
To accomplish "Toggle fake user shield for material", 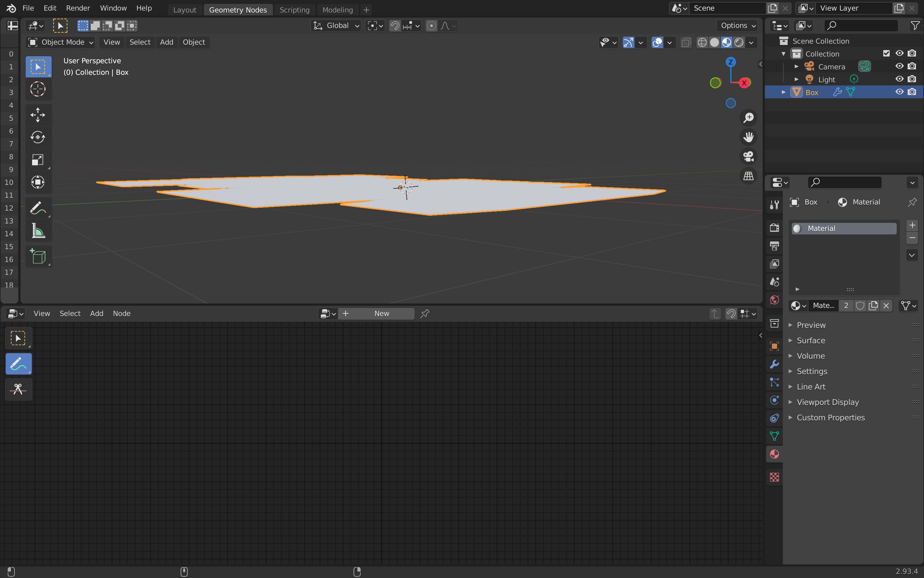I will tap(860, 305).
